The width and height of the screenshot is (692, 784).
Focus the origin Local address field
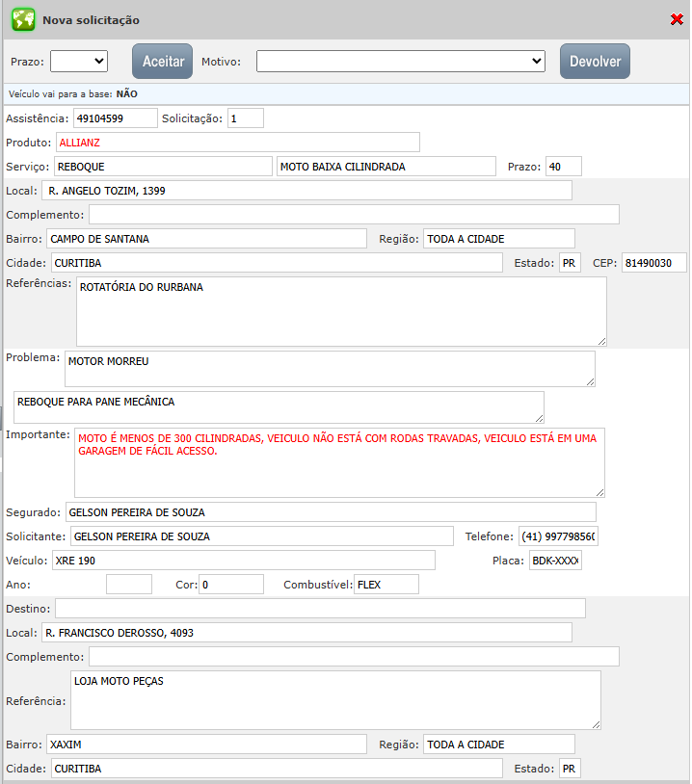pyautogui.click(x=307, y=191)
